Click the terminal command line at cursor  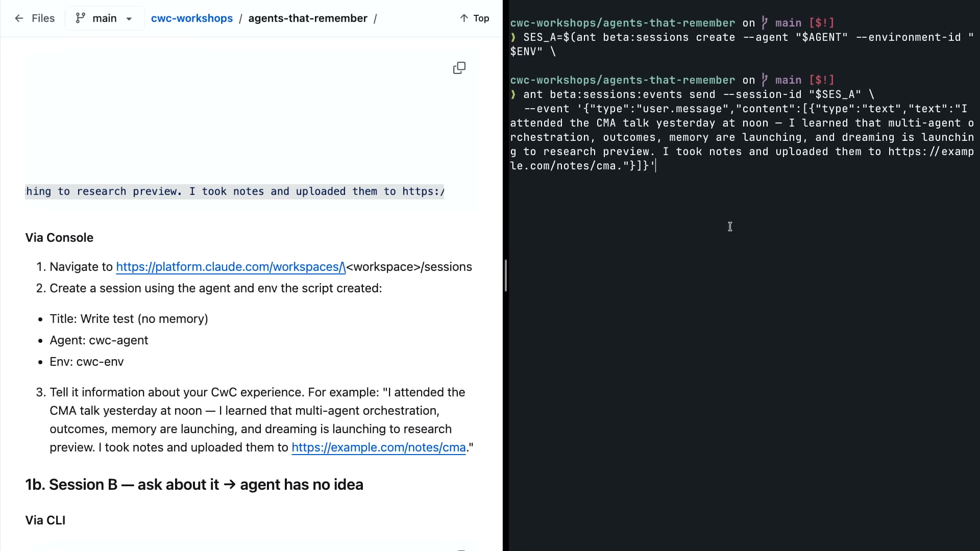pyautogui.click(x=582, y=166)
